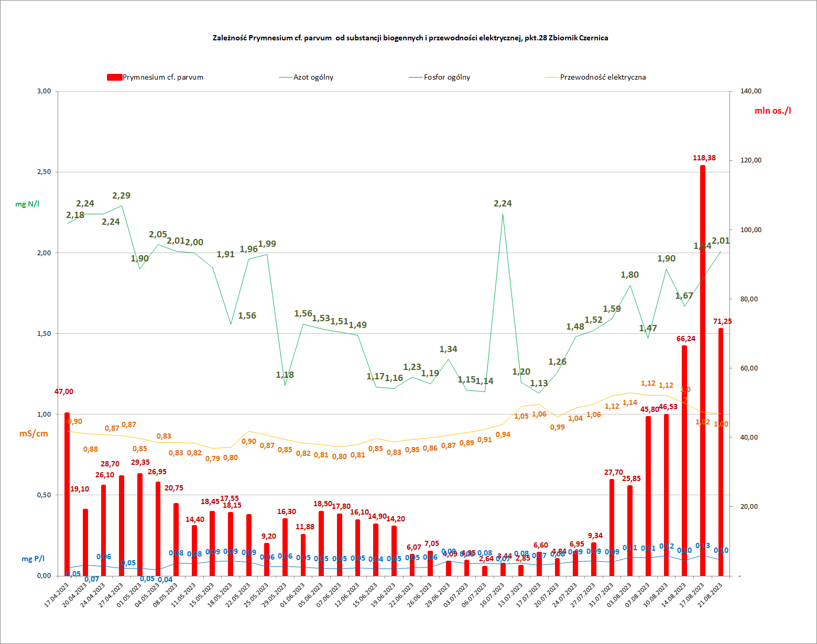Click the mln os./l axis title

click(772, 111)
